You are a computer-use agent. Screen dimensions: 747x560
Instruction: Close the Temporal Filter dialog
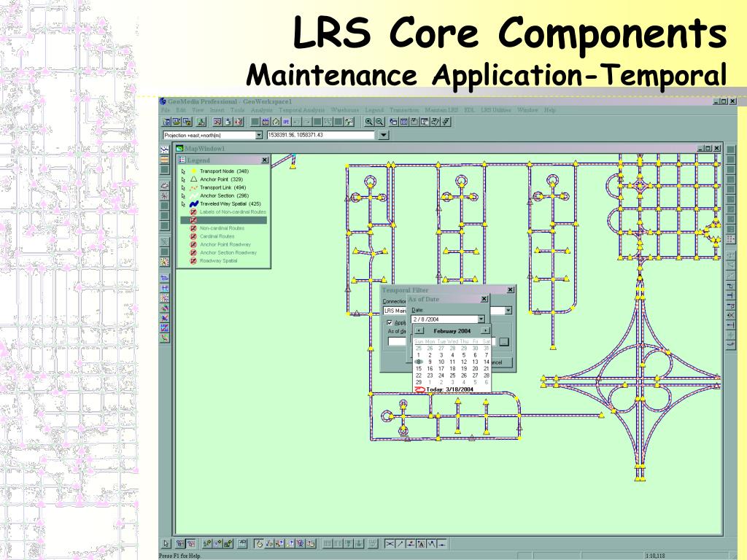[510, 290]
